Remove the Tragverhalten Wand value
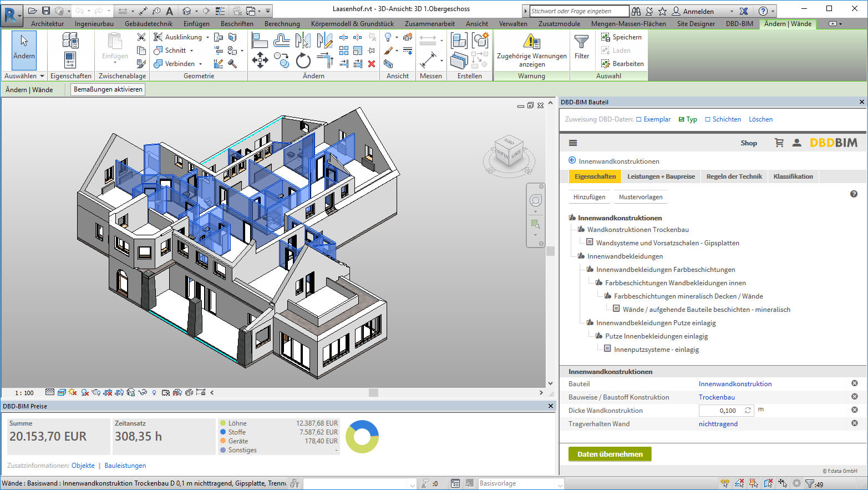Screen dimensions: 868x490 [x=854, y=423]
